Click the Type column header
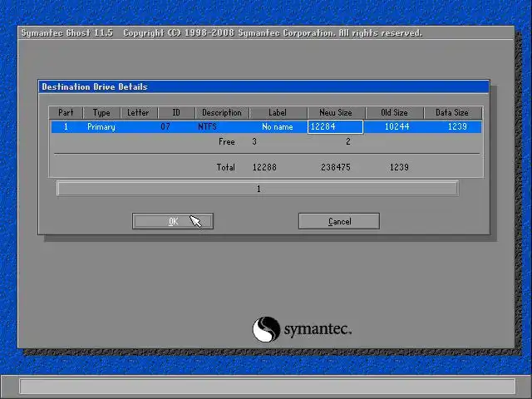Screen dimensions: 532x399 [101, 113]
